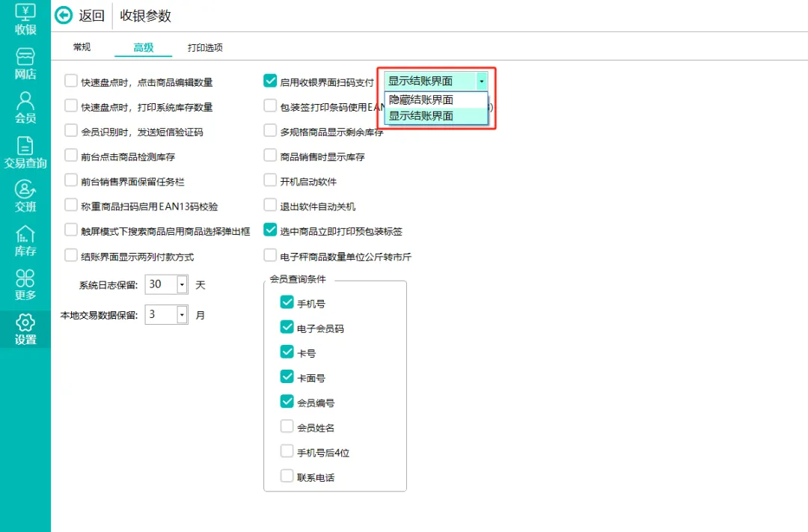The image size is (808, 532).
Task: Select the 交班 shift handover icon
Action: (25, 196)
